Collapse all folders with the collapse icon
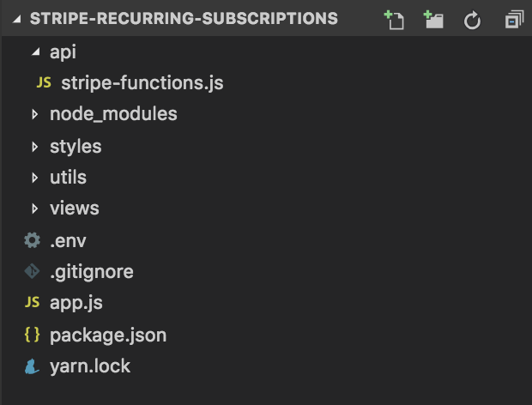The width and height of the screenshot is (532, 405). [x=514, y=20]
